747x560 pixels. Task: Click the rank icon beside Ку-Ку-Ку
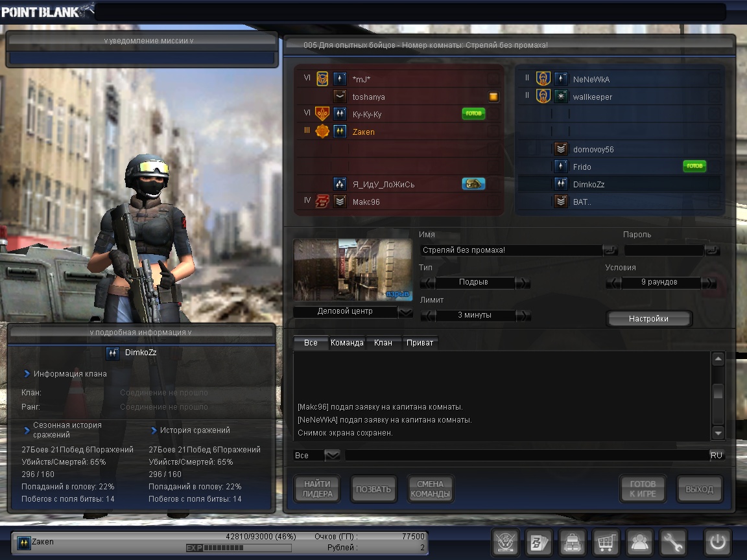[340, 114]
